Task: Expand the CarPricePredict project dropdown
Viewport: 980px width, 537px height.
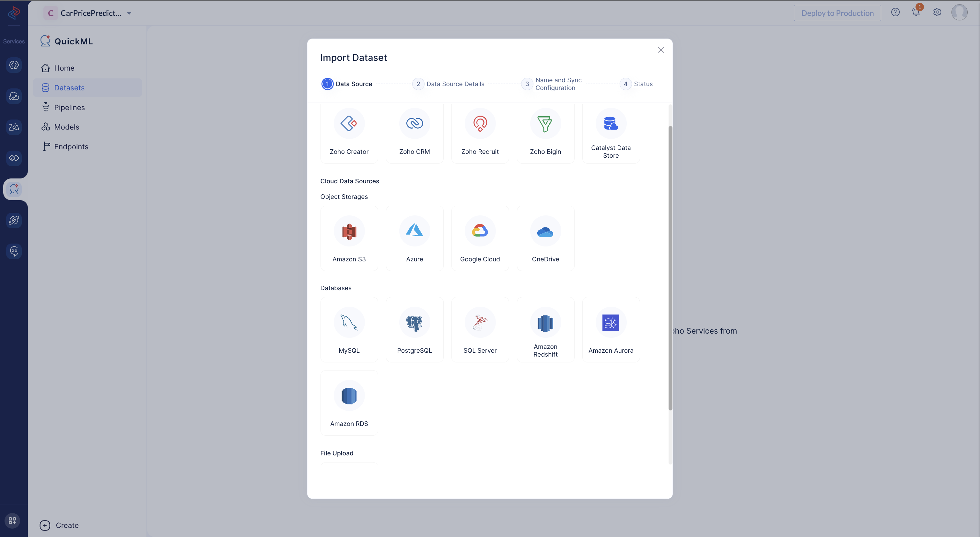Action: tap(129, 13)
